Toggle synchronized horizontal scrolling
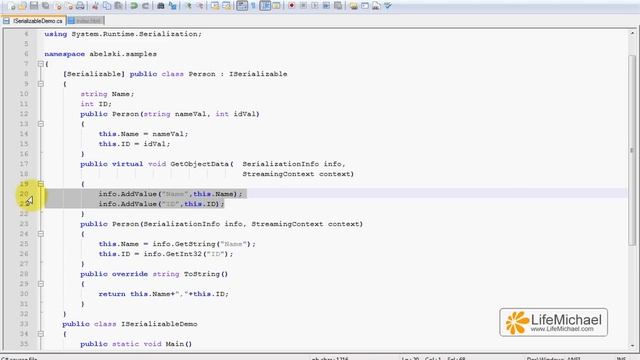This screenshot has height=360, width=640. click(x=227, y=6)
